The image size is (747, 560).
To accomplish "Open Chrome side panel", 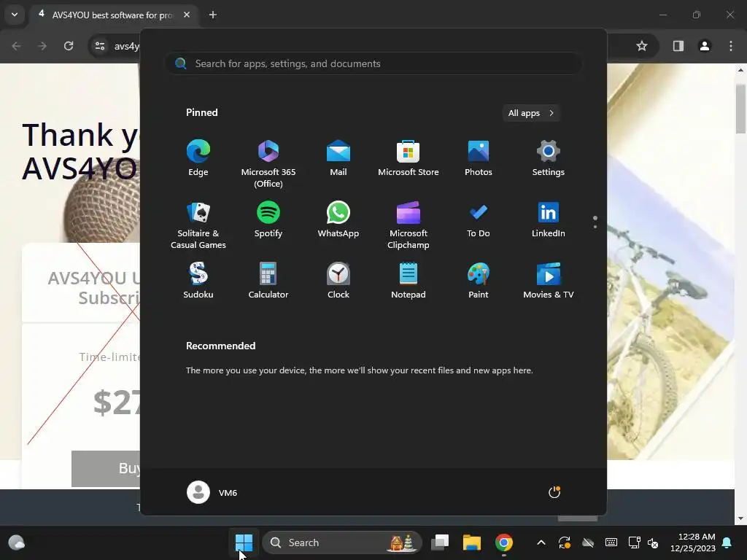I will click(x=678, y=46).
